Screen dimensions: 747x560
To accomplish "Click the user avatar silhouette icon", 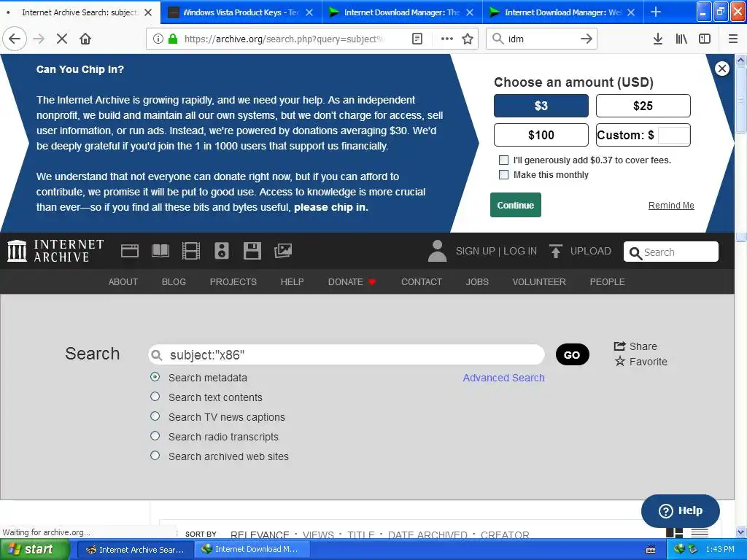I will coord(437,251).
